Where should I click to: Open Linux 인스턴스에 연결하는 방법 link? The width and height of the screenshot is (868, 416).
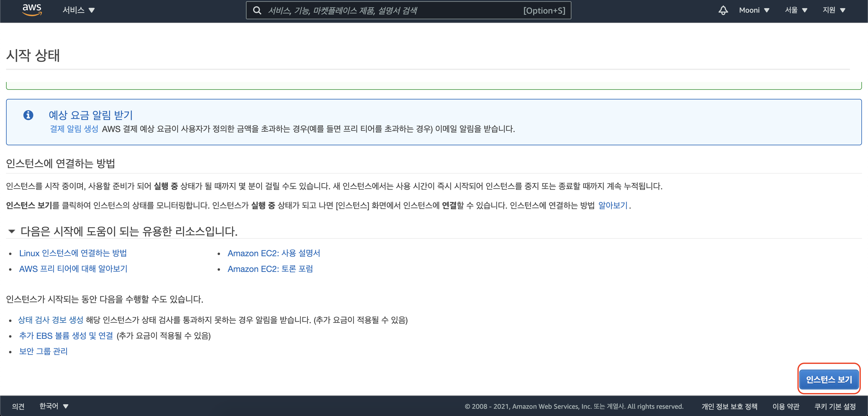tap(73, 253)
